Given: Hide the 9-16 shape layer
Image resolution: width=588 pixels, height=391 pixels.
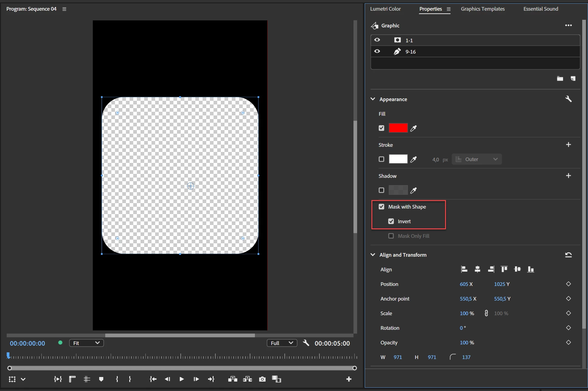Looking at the screenshot, I should pos(377,51).
